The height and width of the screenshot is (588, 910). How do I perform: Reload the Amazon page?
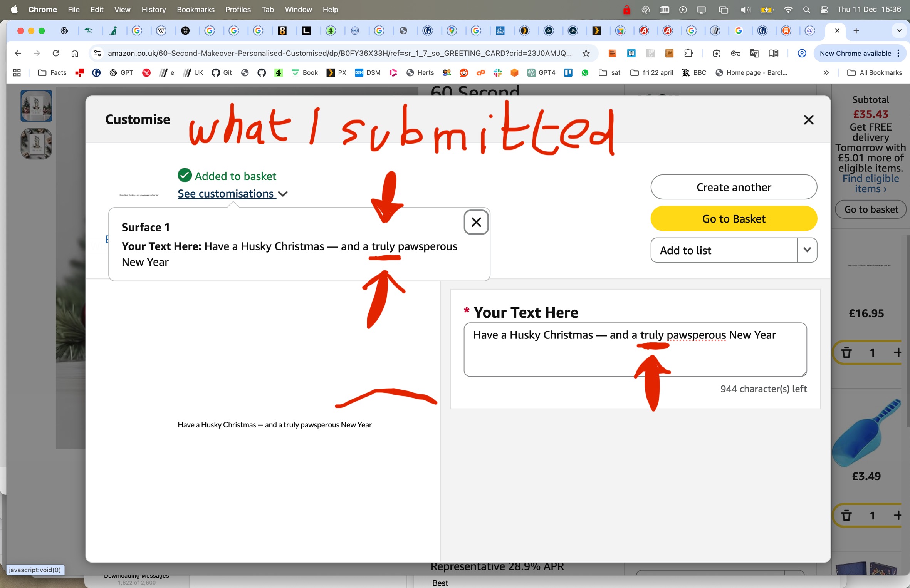tap(56, 53)
